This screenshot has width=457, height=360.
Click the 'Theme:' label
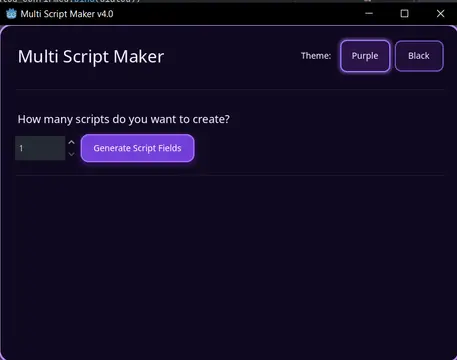pyautogui.click(x=316, y=56)
